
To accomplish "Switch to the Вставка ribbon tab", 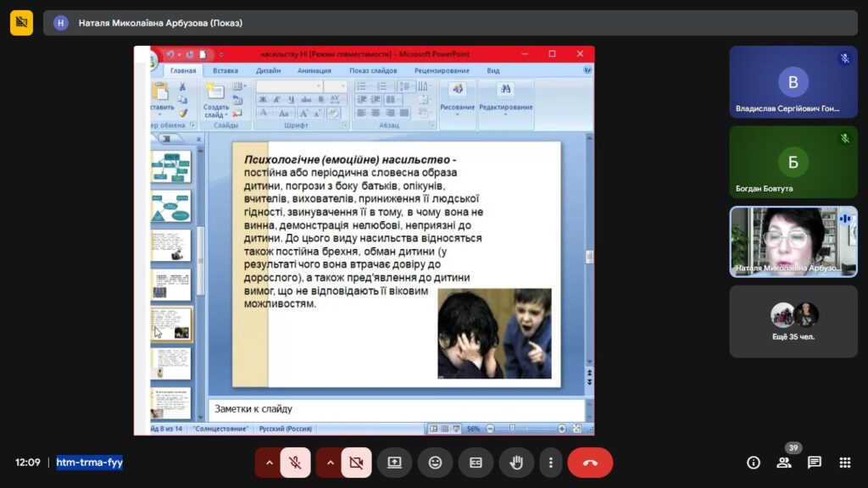I will 225,71.
